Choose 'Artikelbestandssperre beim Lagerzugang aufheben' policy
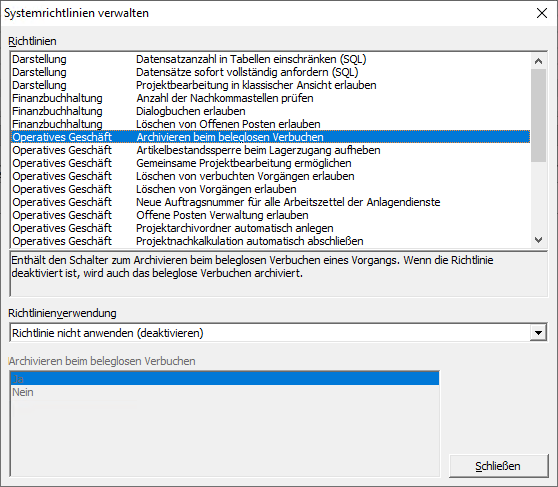The width and height of the screenshot is (558, 487). [270, 150]
